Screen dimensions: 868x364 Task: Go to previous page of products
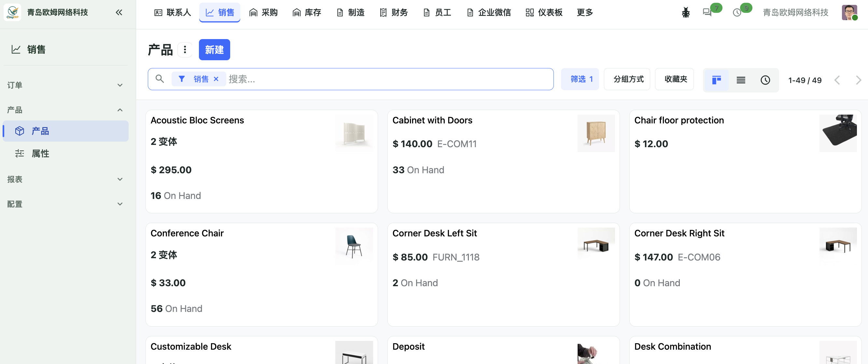click(837, 80)
